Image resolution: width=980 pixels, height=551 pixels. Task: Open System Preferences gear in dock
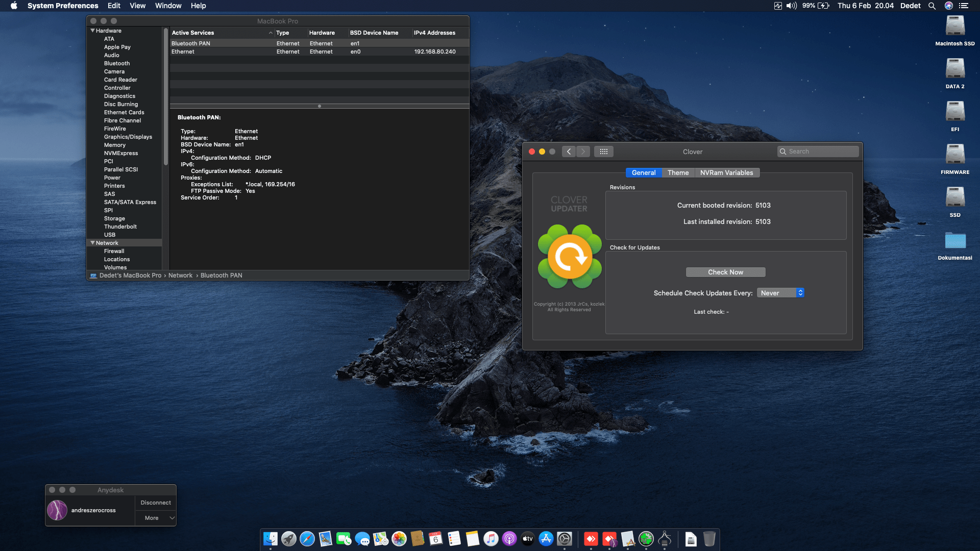click(565, 539)
